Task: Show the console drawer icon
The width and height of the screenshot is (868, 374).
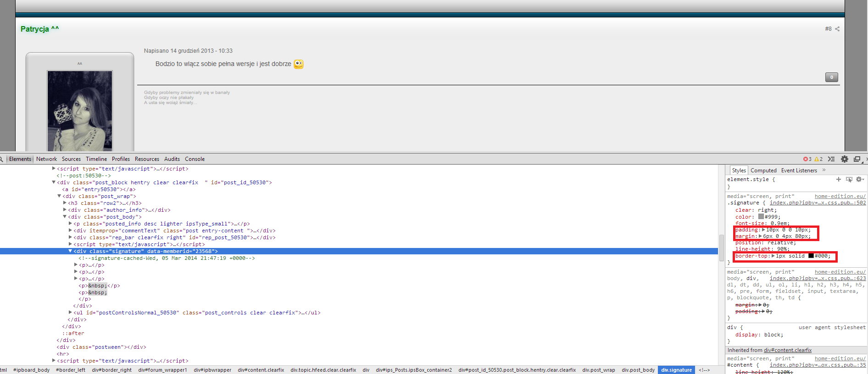Action: [x=831, y=159]
